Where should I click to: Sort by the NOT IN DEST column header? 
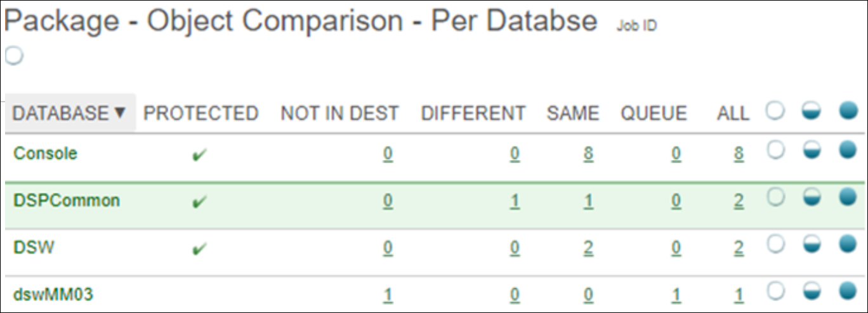pos(339,114)
